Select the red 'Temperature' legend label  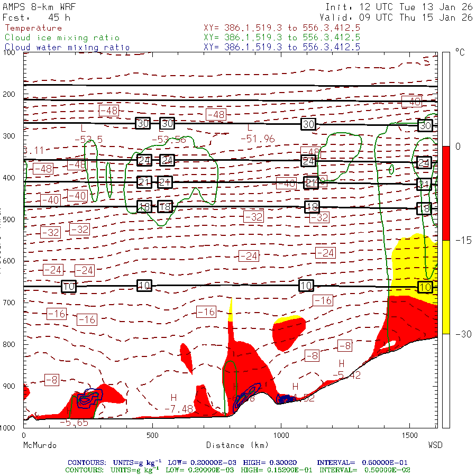point(33,28)
